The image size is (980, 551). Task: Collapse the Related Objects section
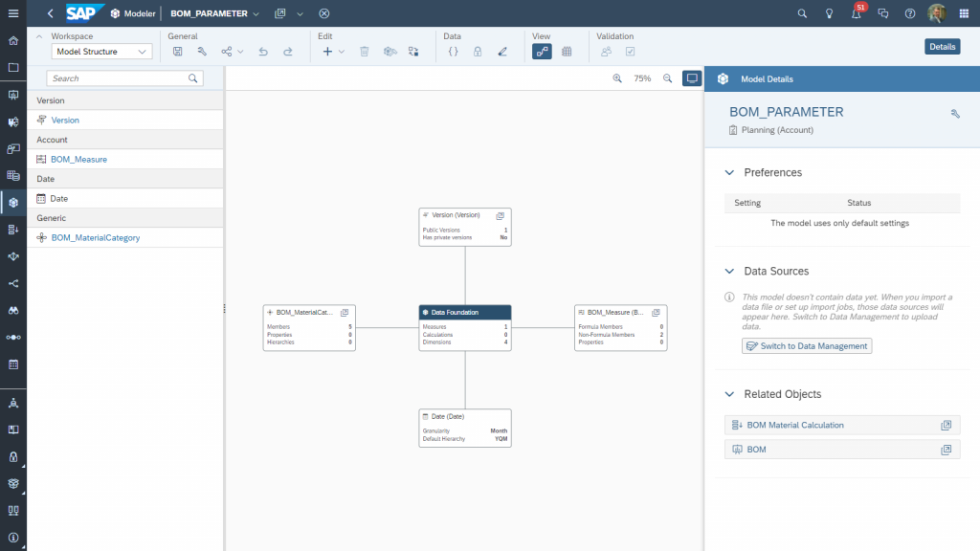[x=729, y=394]
